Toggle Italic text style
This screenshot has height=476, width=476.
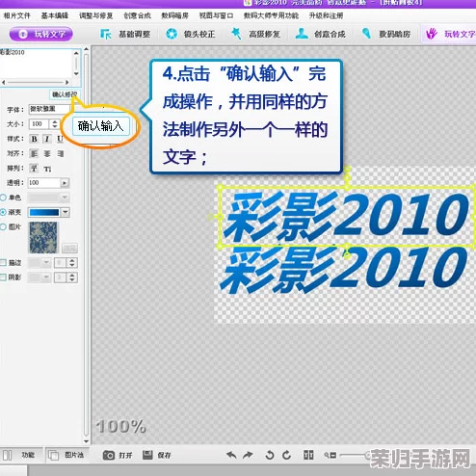click(x=47, y=139)
